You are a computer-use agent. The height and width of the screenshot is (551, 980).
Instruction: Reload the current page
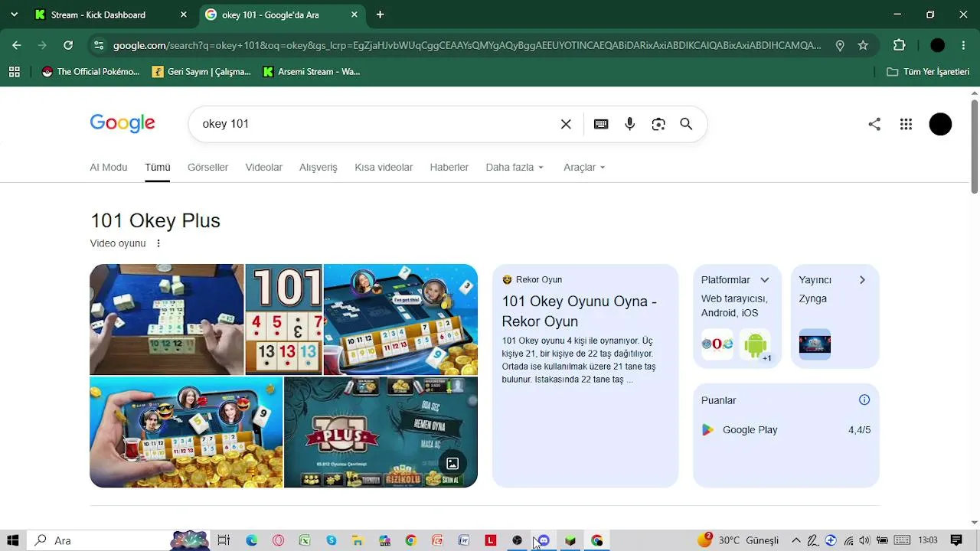click(x=68, y=45)
